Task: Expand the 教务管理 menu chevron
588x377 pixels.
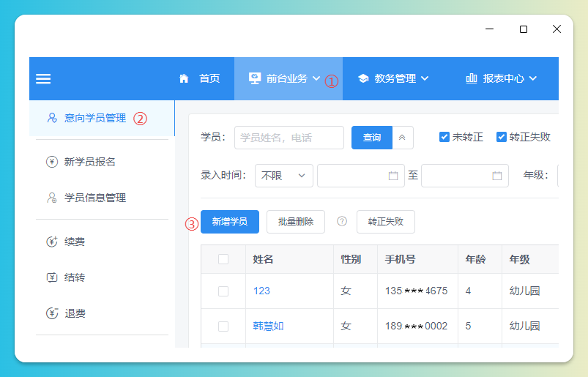Action: tap(425, 78)
